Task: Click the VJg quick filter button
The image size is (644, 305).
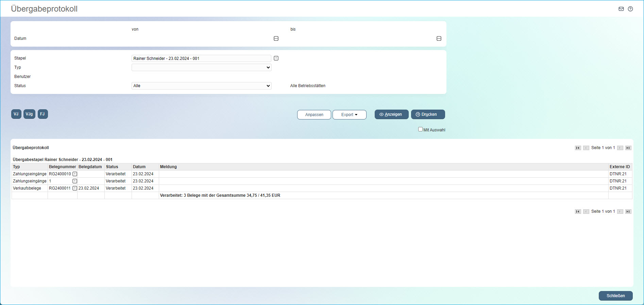Action: (29, 114)
